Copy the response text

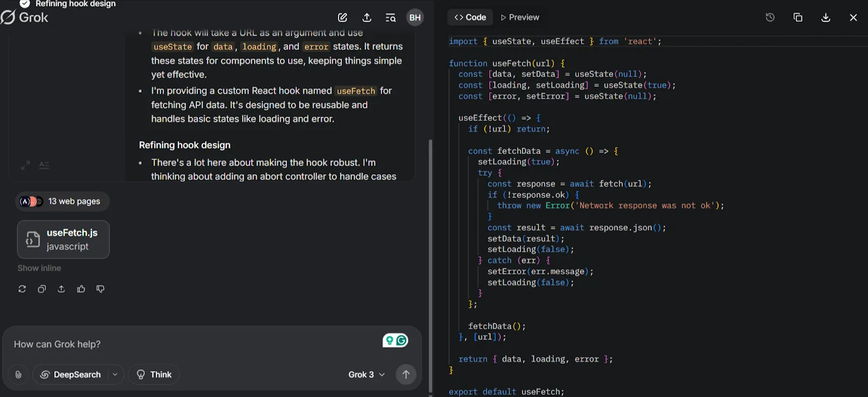tap(42, 289)
